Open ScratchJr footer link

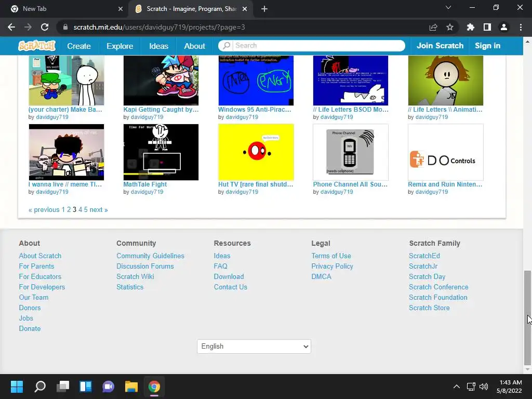coord(423,267)
